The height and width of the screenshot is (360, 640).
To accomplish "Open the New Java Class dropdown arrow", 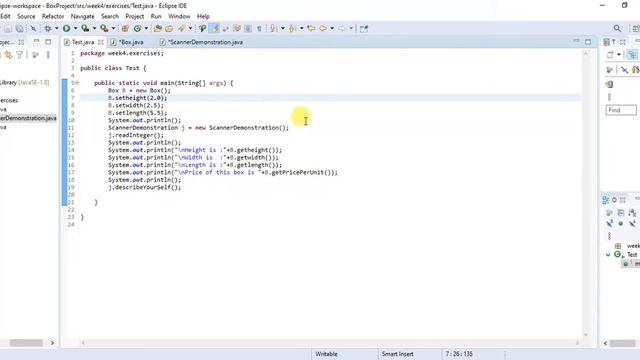I will [146, 28].
